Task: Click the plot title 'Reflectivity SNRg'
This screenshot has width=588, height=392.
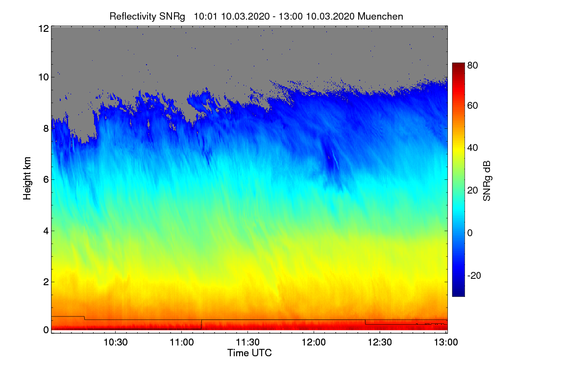Action: tap(147, 16)
